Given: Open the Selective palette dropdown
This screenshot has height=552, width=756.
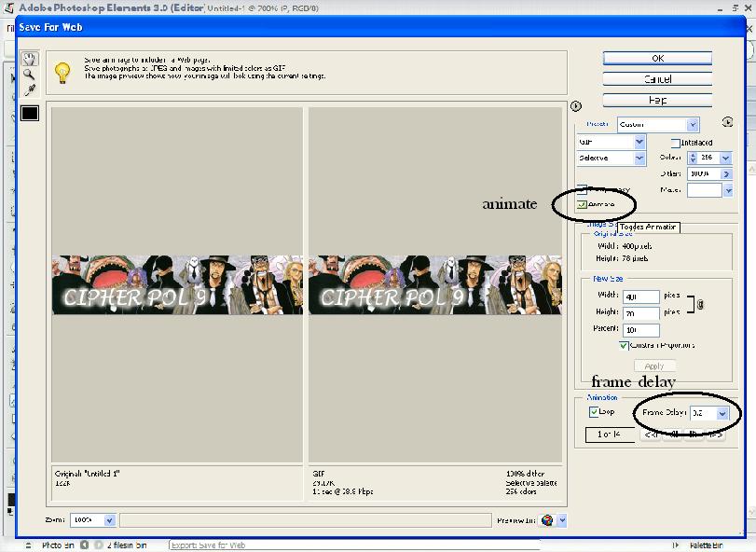Looking at the screenshot, I should [611, 158].
